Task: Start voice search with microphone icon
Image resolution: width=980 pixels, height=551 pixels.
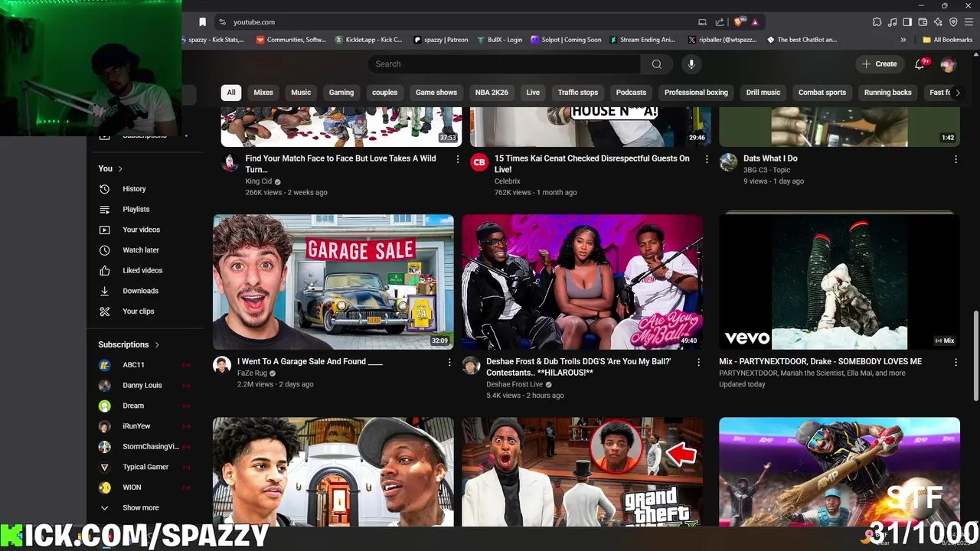Action: coord(691,64)
